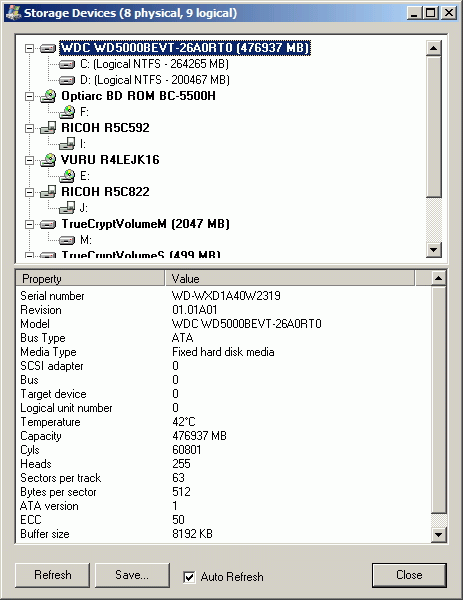Click the Revision value 01.01A01
463x600 pixels.
(x=195, y=310)
